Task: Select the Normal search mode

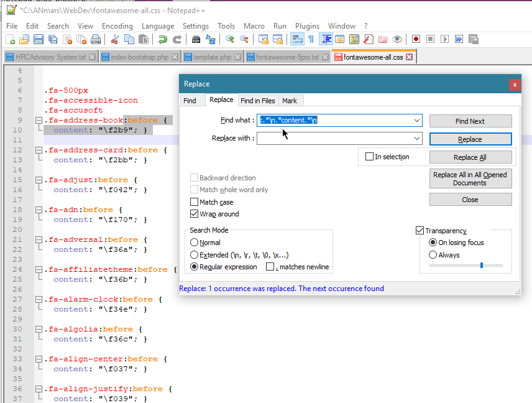Action: tap(195, 243)
